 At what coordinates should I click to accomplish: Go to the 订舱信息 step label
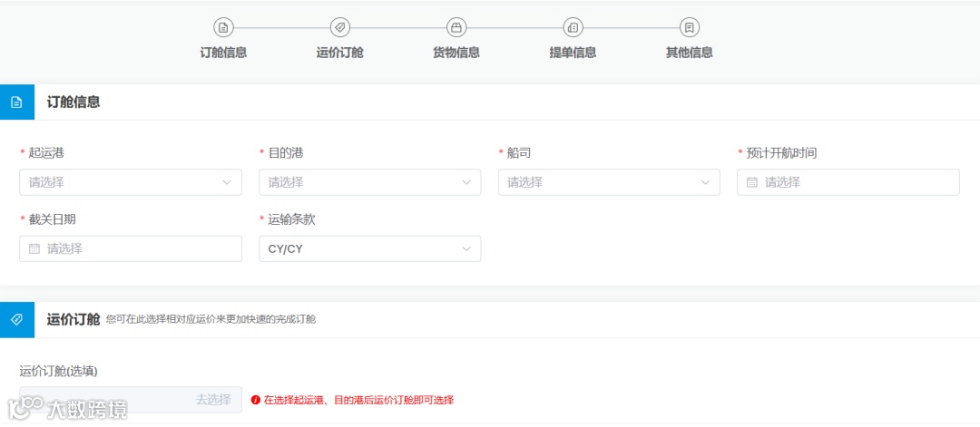click(223, 53)
